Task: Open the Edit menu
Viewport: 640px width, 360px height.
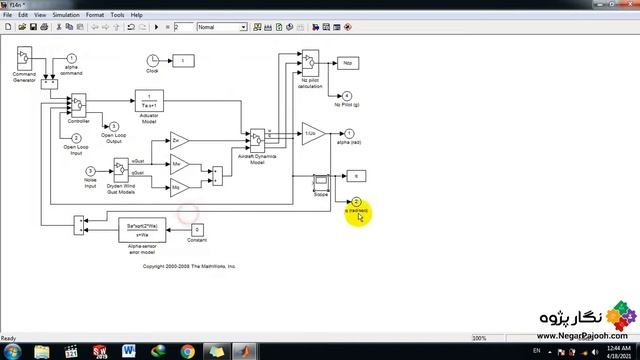Action: click(x=23, y=15)
